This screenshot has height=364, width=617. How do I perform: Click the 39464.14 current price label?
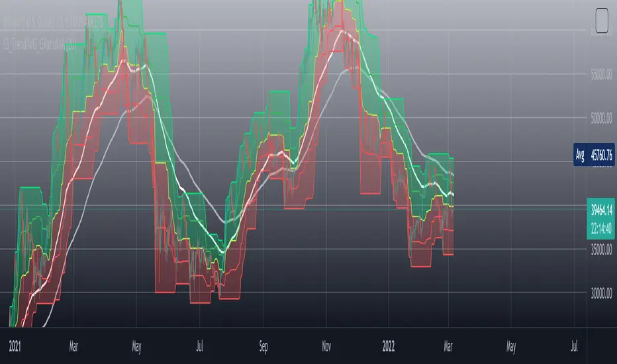coord(600,219)
